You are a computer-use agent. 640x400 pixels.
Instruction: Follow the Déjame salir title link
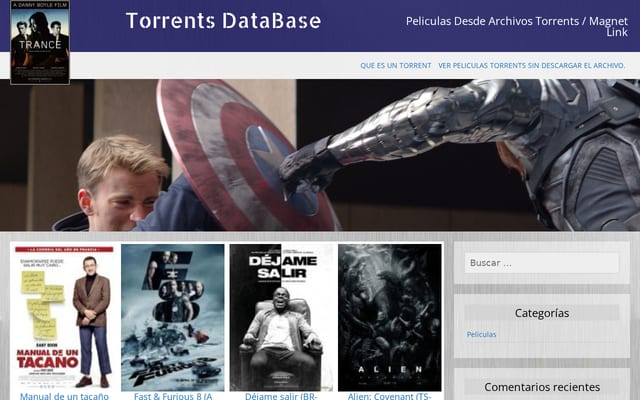281,396
